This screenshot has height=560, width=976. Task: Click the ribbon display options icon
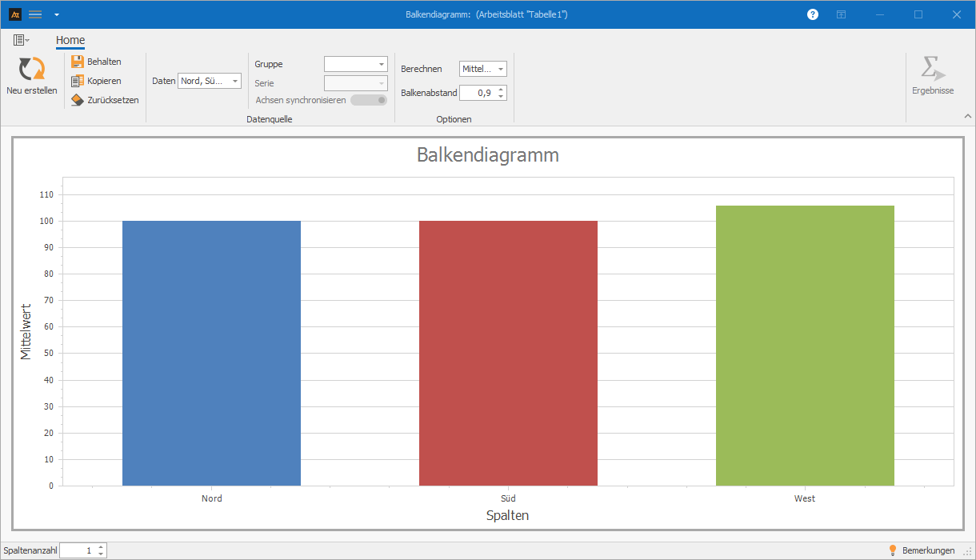tap(841, 14)
